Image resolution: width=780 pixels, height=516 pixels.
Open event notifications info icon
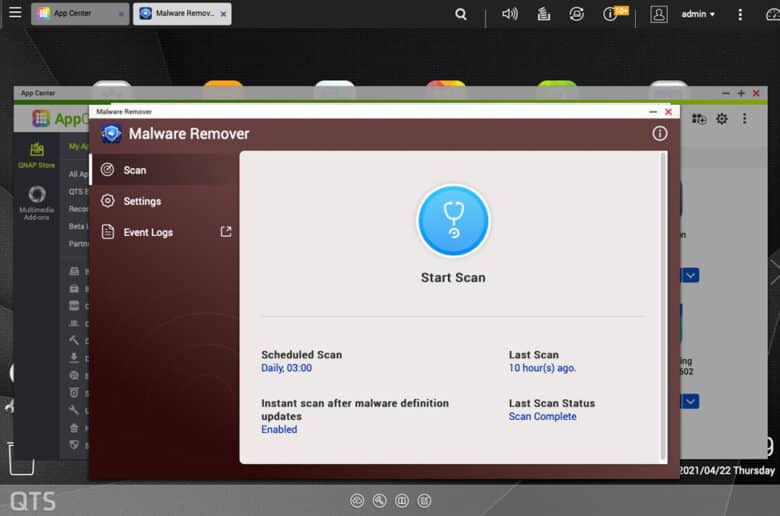[x=609, y=14]
